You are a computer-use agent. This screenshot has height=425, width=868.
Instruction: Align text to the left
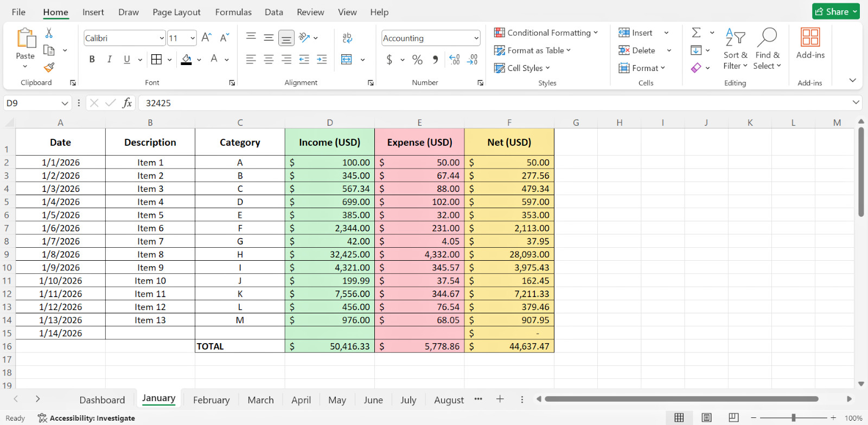click(251, 59)
